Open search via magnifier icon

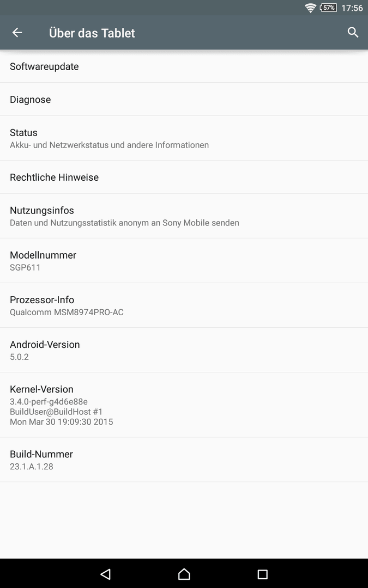coord(353,33)
